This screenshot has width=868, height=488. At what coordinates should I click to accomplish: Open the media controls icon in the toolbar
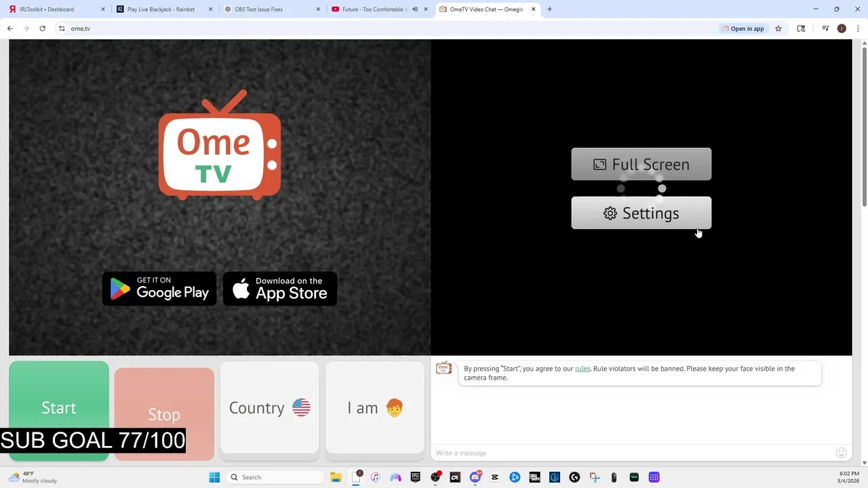pyautogui.click(x=825, y=28)
